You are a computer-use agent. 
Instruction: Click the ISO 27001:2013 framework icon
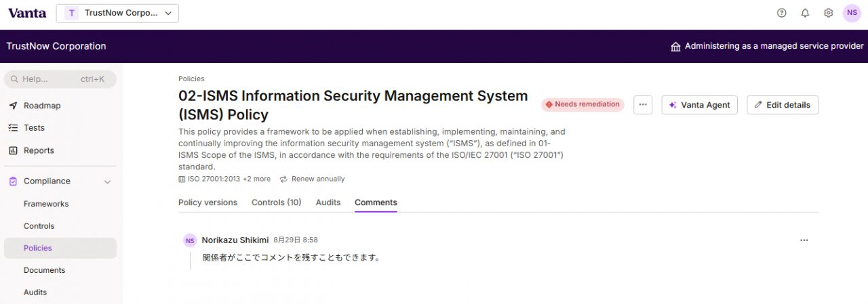pos(182,179)
